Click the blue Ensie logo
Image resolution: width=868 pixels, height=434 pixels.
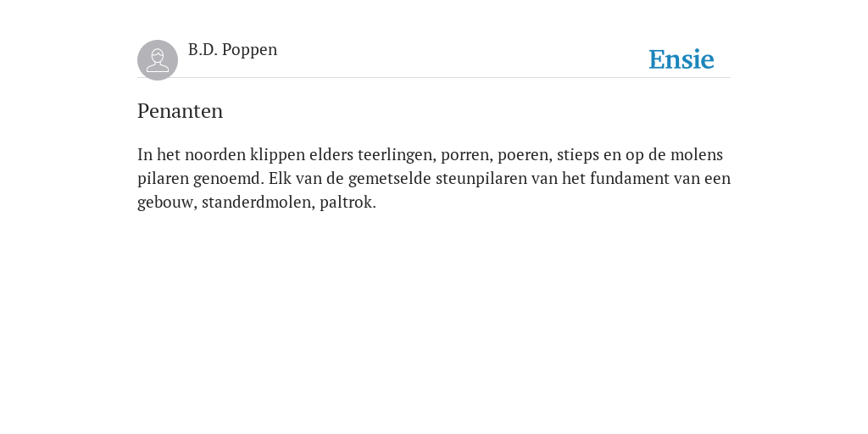pos(682,59)
